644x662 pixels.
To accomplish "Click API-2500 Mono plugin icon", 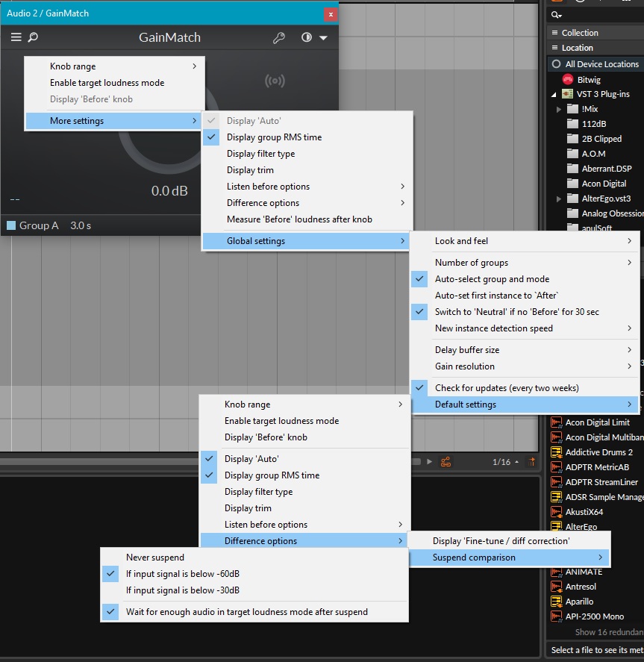I will (556, 616).
